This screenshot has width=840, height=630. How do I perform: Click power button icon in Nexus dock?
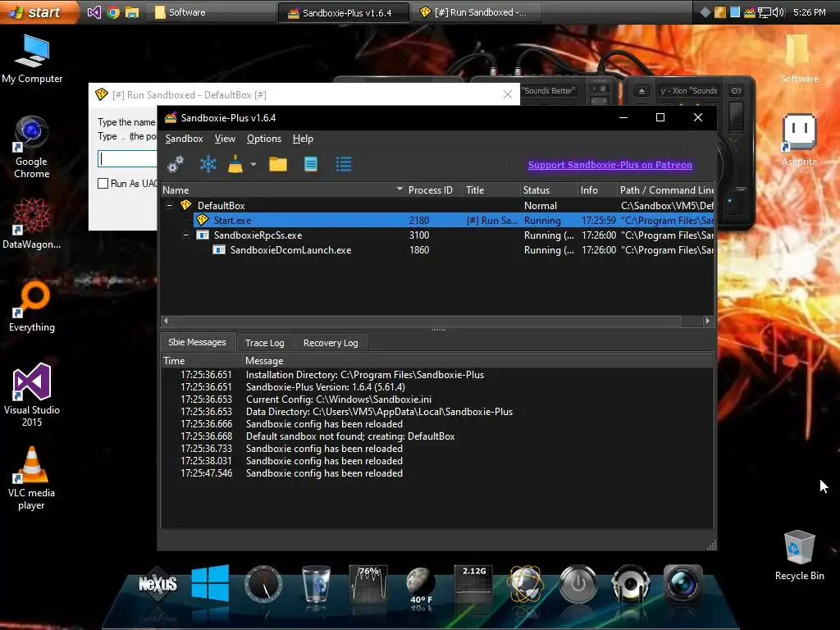pos(578,583)
